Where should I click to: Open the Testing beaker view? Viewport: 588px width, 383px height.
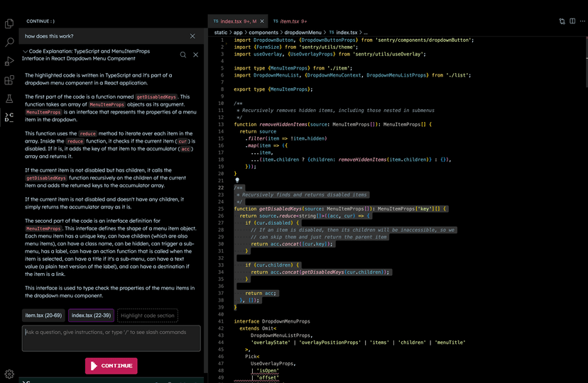tap(9, 99)
